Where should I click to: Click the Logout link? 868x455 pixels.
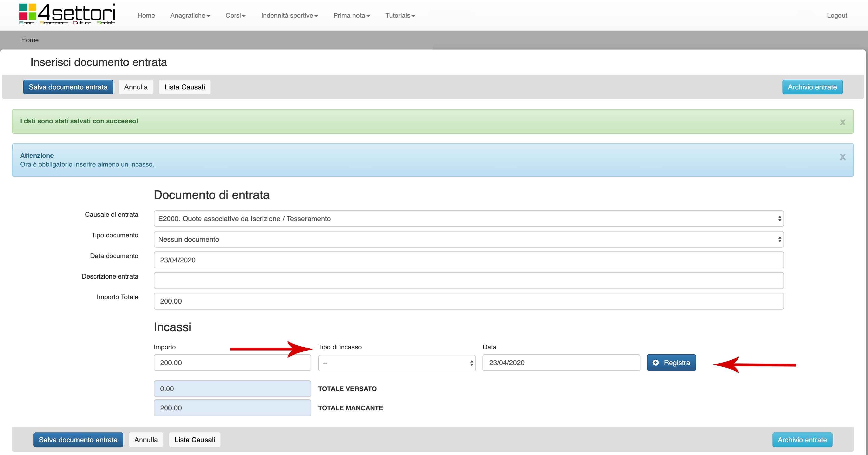point(837,15)
